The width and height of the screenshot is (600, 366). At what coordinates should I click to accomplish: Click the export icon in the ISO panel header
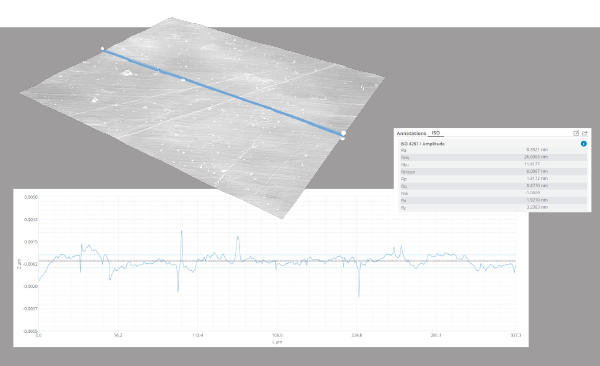pyautogui.click(x=585, y=133)
